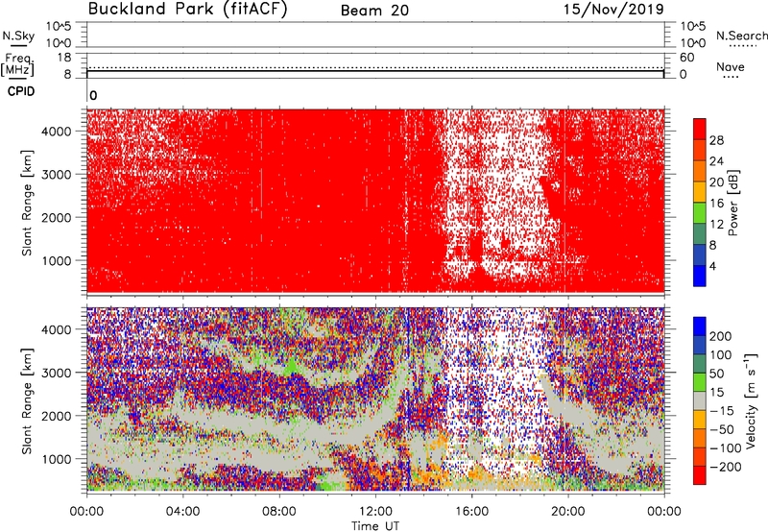The height and width of the screenshot is (532, 768).
Task: Pick the bright blue bottom power colorbar swatch
Action: click(x=700, y=276)
